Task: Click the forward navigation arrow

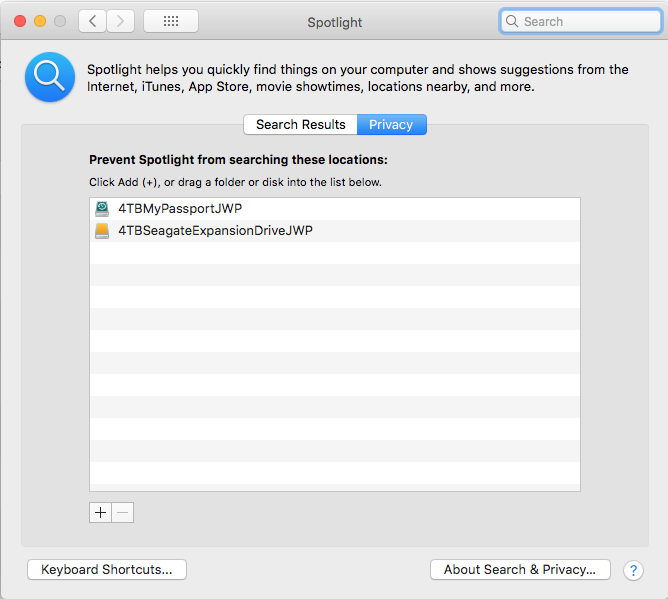Action: point(121,21)
